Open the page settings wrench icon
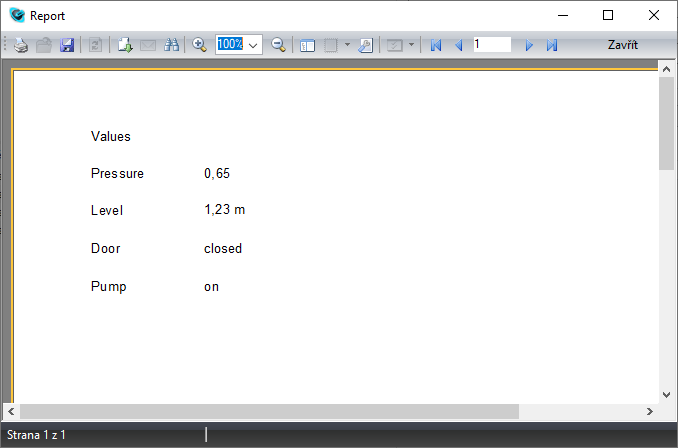Image resolution: width=678 pixels, height=448 pixels. click(x=365, y=45)
